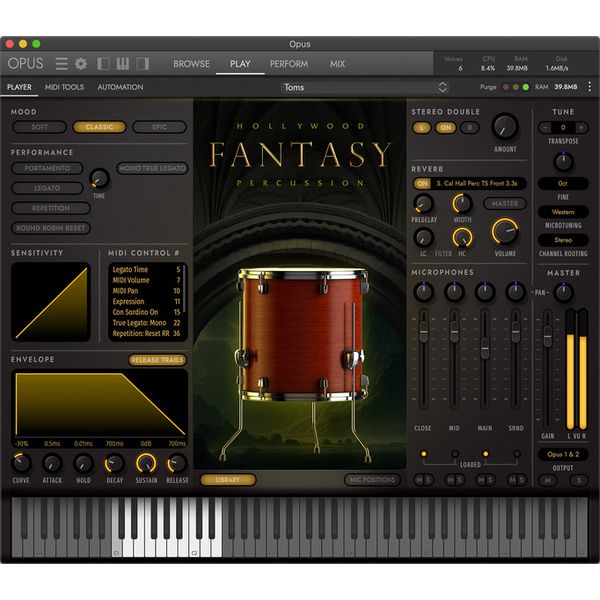Click the Stereo Double Amount knob
Image resolution: width=600 pixels, height=600 pixels.
click(505, 127)
